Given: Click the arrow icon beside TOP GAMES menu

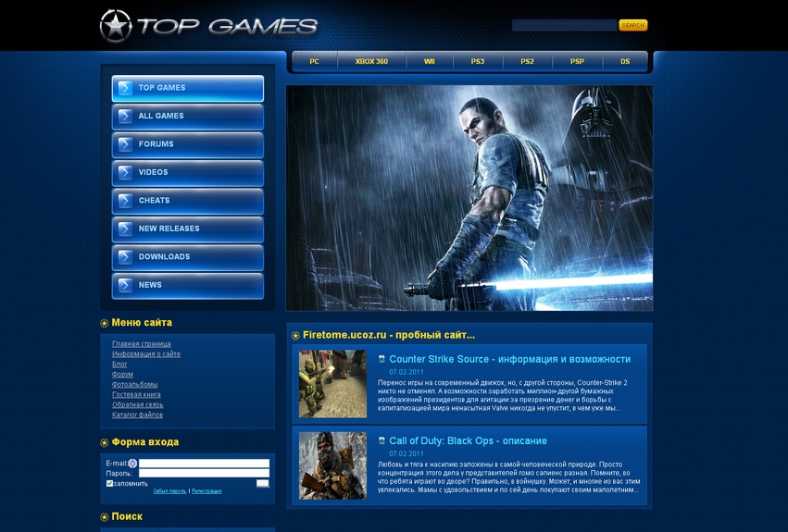Looking at the screenshot, I should coord(125,88).
